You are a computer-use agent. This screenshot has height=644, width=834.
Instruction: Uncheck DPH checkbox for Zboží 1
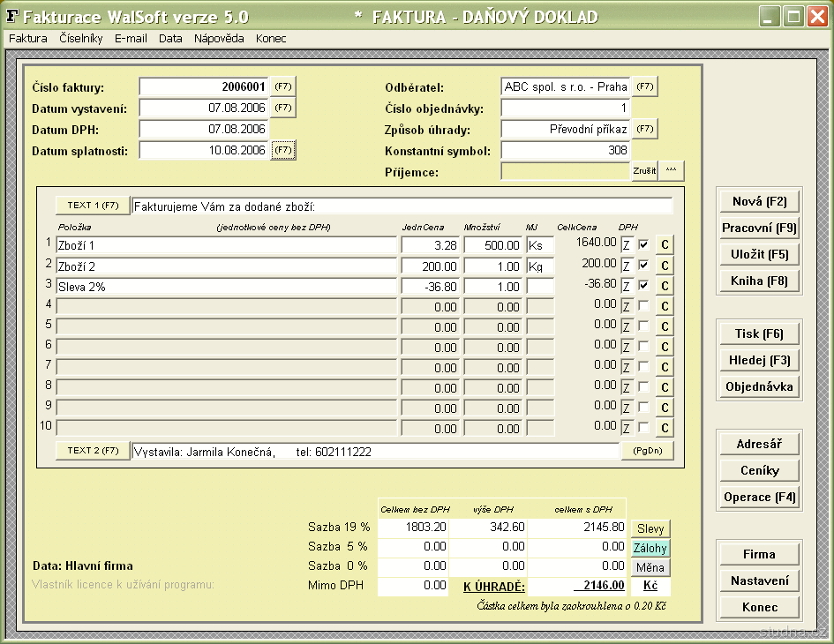point(644,244)
